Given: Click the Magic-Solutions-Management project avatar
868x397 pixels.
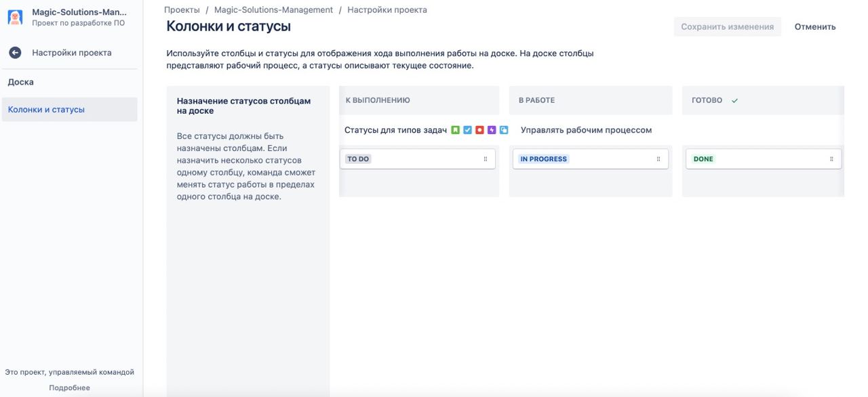Looking at the screenshot, I should tap(15, 17).
